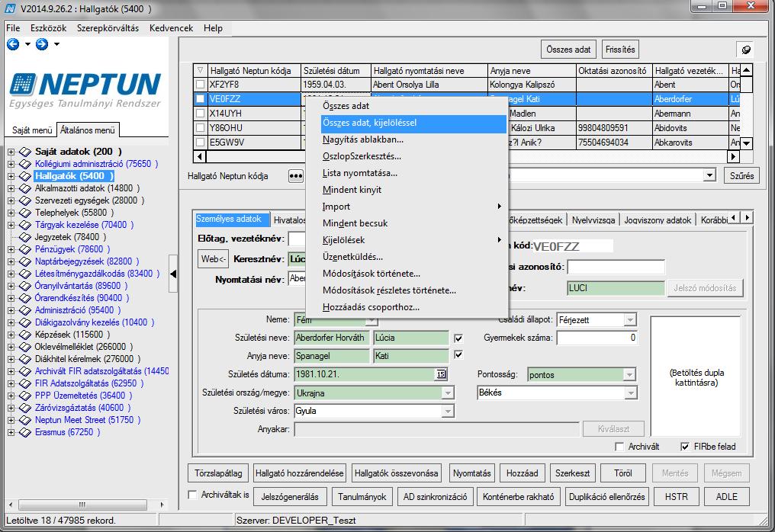The image size is (775, 532).
Task: Tick the checkbox for row Y86OHU
Action: pyautogui.click(x=200, y=127)
